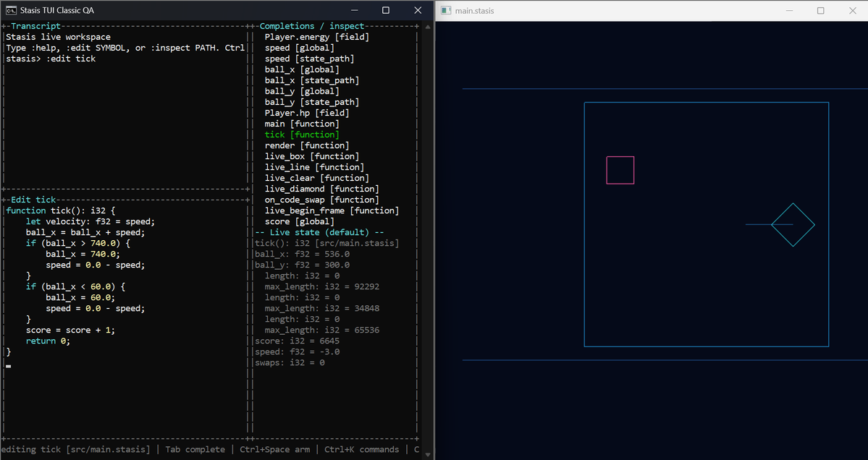Viewport: 868px width, 460px height.
Task: Select the Player.hp [field] completion
Action: (x=307, y=113)
